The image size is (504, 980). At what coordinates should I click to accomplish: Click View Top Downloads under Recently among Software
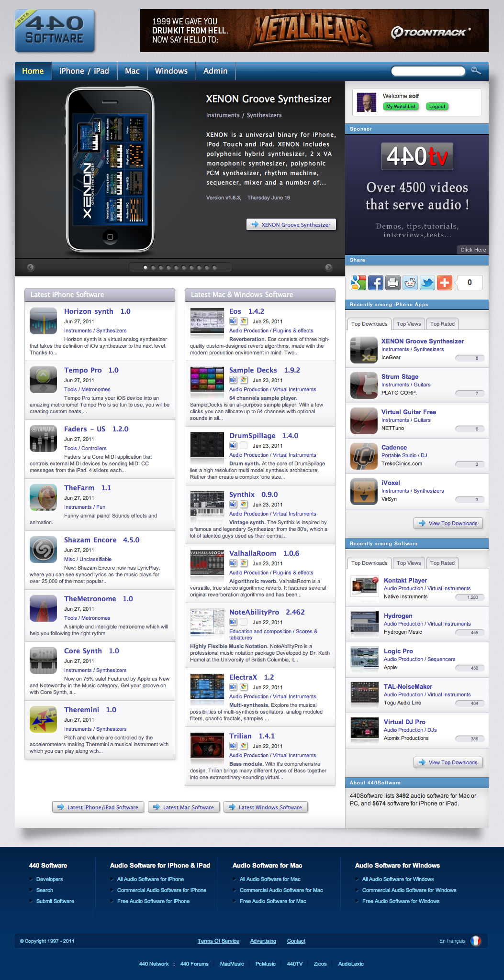[x=448, y=762]
